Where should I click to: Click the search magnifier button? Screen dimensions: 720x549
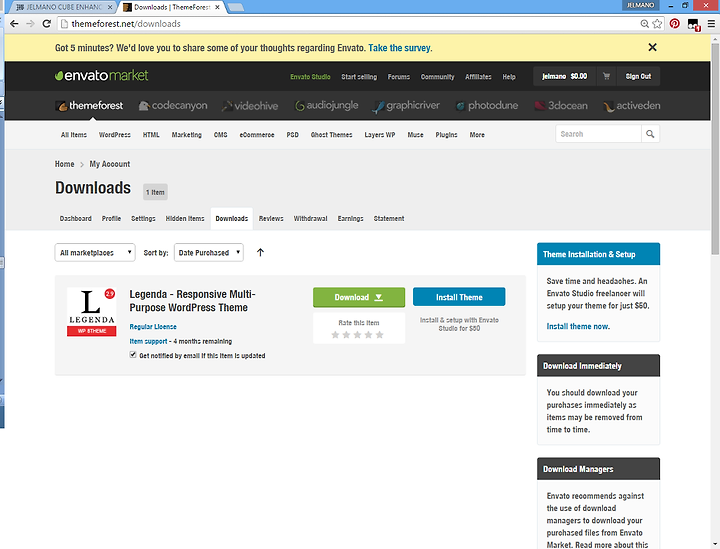click(650, 134)
